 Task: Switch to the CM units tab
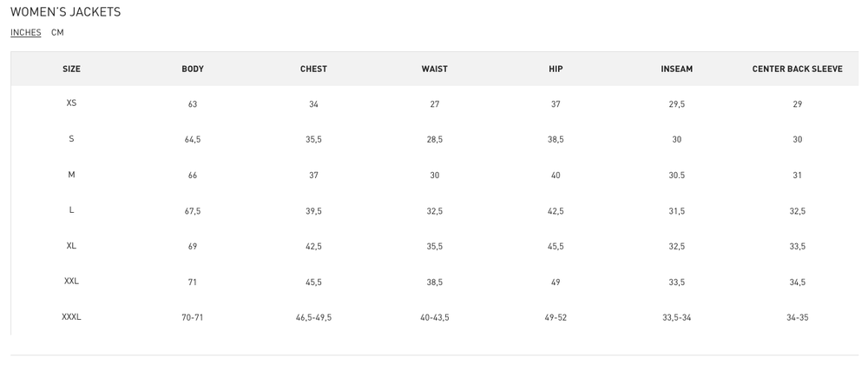pyautogui.click(x=57, y=33)
